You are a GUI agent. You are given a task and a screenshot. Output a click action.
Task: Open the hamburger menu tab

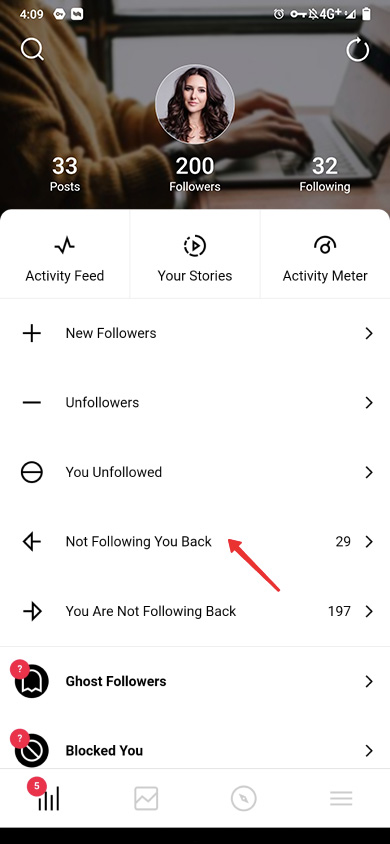click(x=341, y=798)
